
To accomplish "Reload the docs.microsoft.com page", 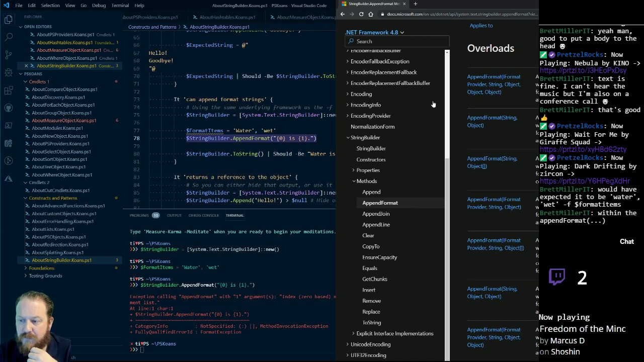I will 361,14.
